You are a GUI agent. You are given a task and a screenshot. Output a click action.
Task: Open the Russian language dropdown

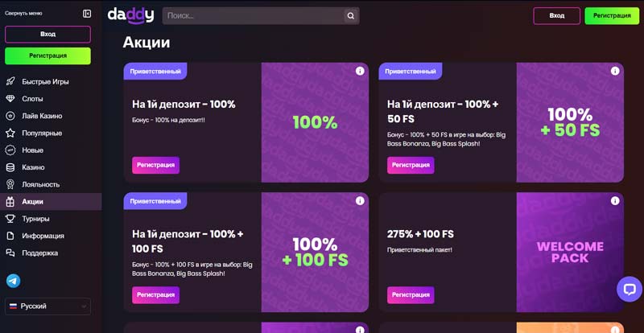[47, 306]
